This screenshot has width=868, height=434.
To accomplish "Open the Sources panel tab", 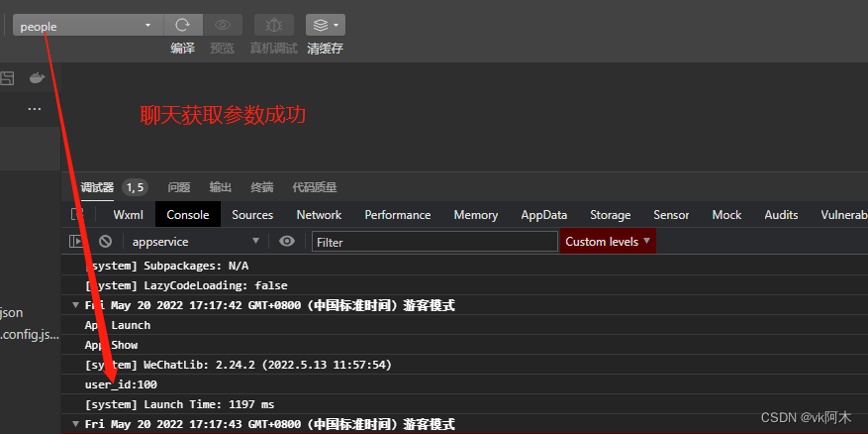I will pyautogui.click(x=252, y=214).
